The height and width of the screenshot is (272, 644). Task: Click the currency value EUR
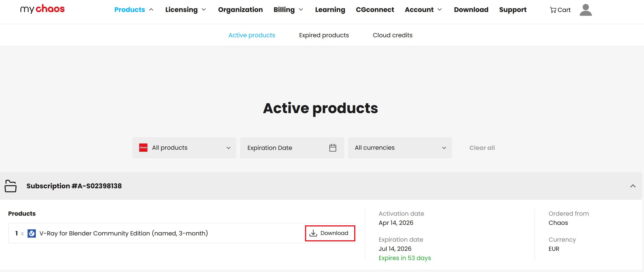tap(554, 249)
